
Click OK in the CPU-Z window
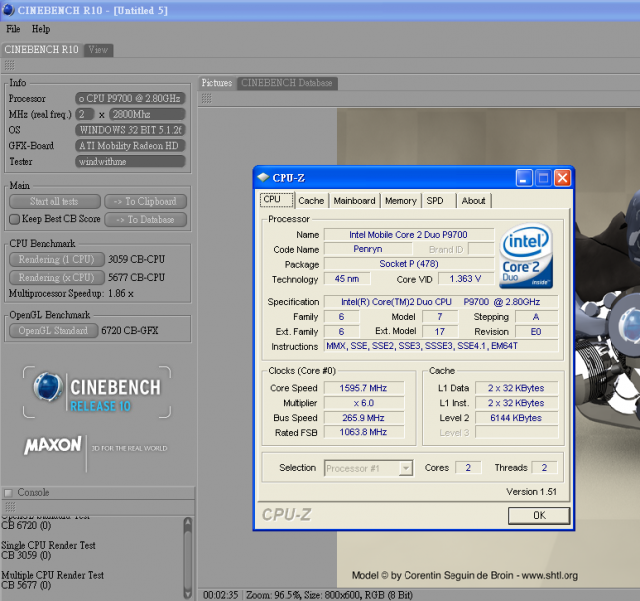pos(539,516)
